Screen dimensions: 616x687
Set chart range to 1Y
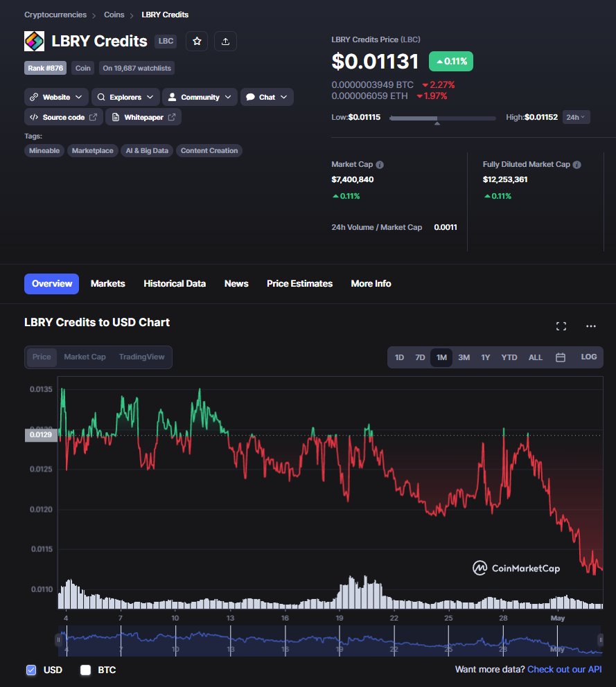click(x=485, y=357)
